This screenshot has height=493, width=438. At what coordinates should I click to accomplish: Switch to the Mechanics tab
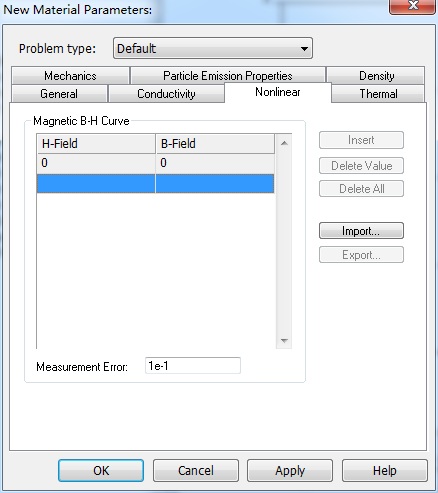tap(70, 76)
